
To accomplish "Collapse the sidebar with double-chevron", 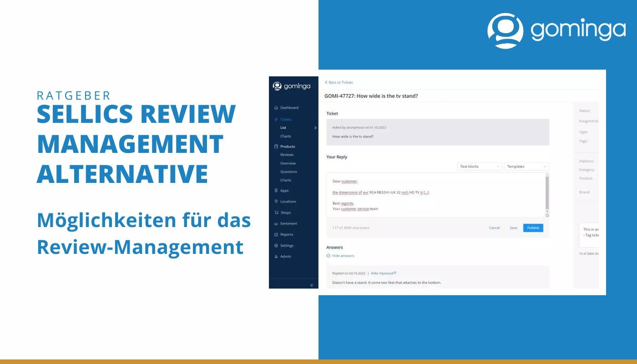I will 312,285.
